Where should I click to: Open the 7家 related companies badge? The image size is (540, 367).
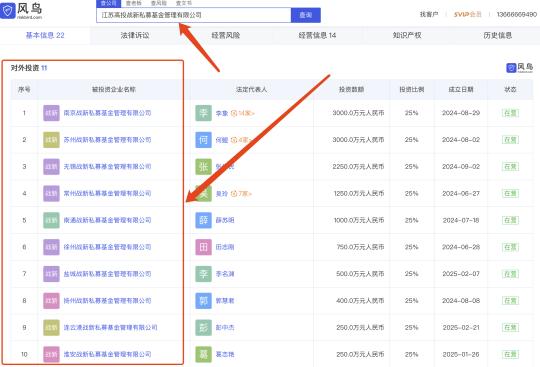click(x=241, y=194)
